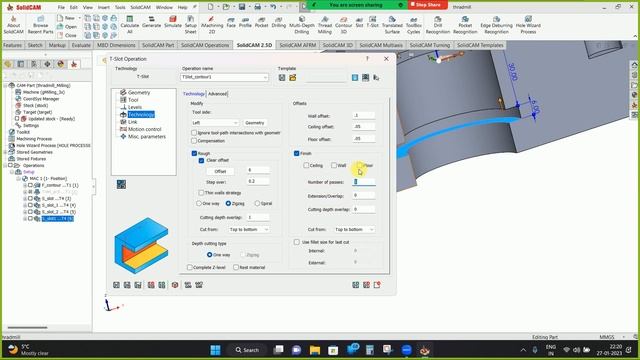Click the Windows Start button
This screenshot has height=360, width=640.
point(216,350)
